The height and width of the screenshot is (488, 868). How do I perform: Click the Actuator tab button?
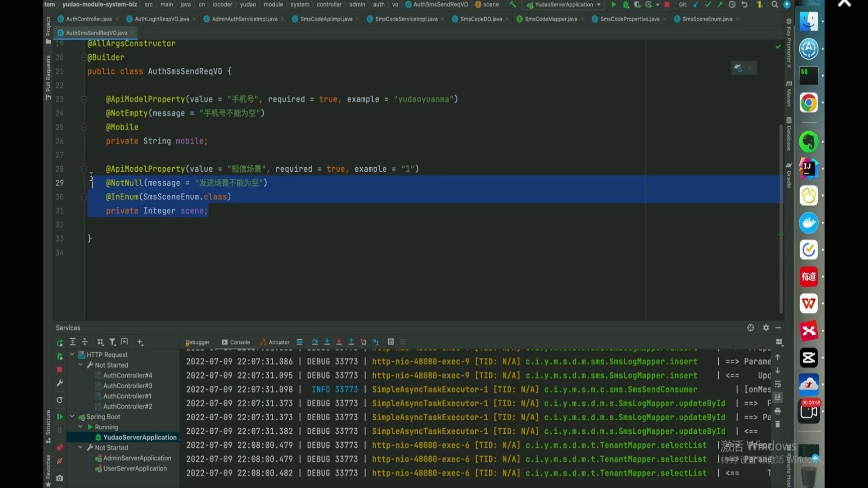(x=275, y=342)
